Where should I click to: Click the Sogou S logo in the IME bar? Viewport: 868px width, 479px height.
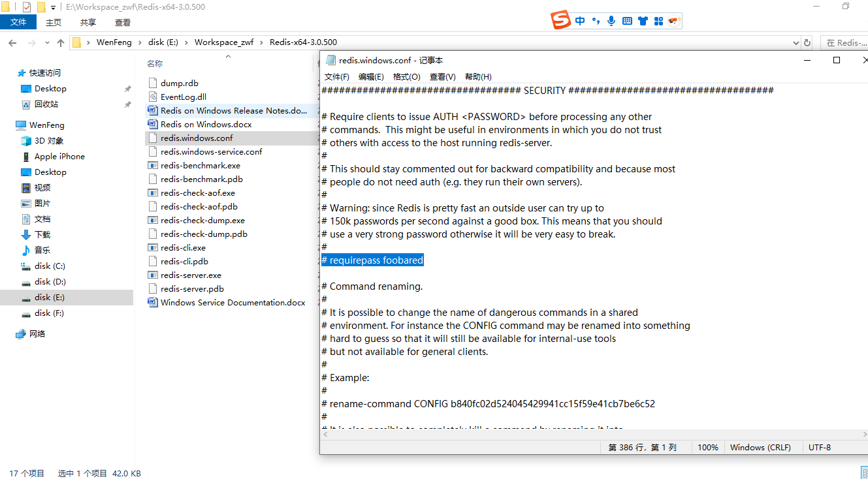561,20
